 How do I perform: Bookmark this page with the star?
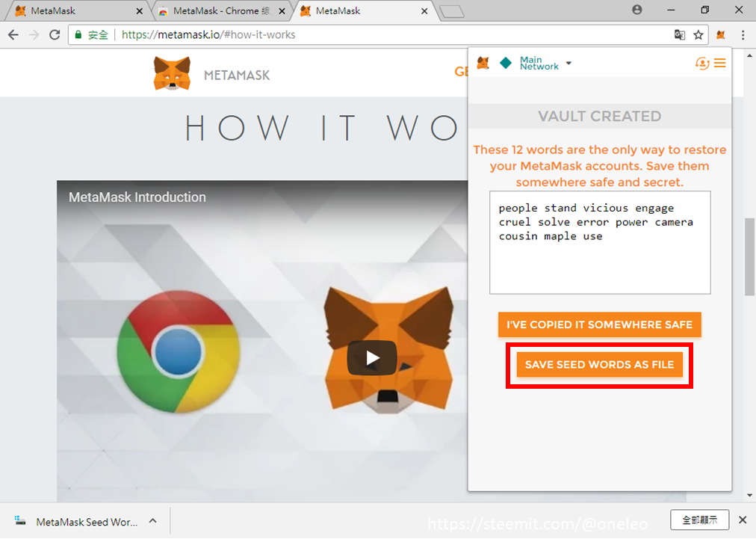698,34
